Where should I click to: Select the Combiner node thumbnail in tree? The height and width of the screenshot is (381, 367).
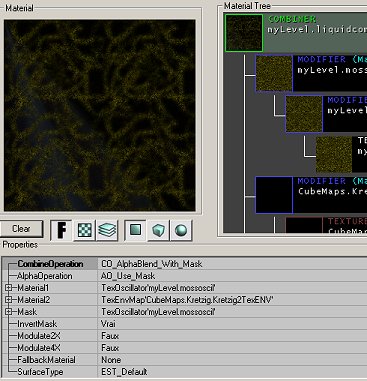(x=244, y=33)
